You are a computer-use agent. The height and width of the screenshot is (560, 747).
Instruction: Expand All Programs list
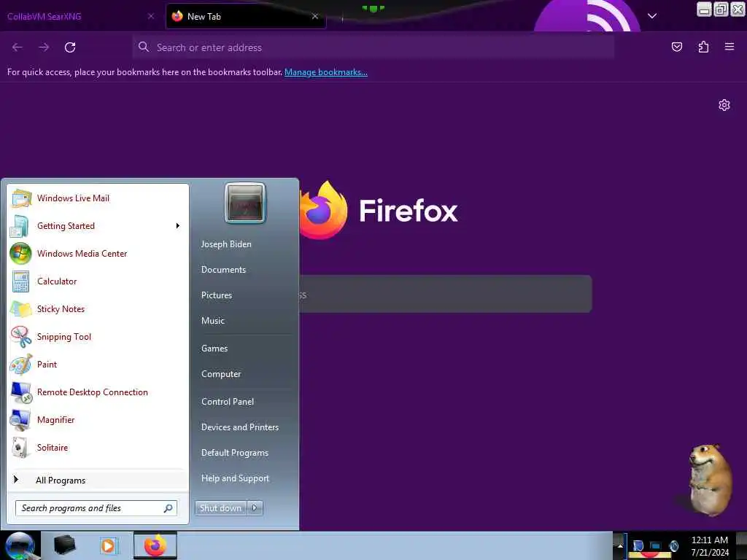point(98,480)
